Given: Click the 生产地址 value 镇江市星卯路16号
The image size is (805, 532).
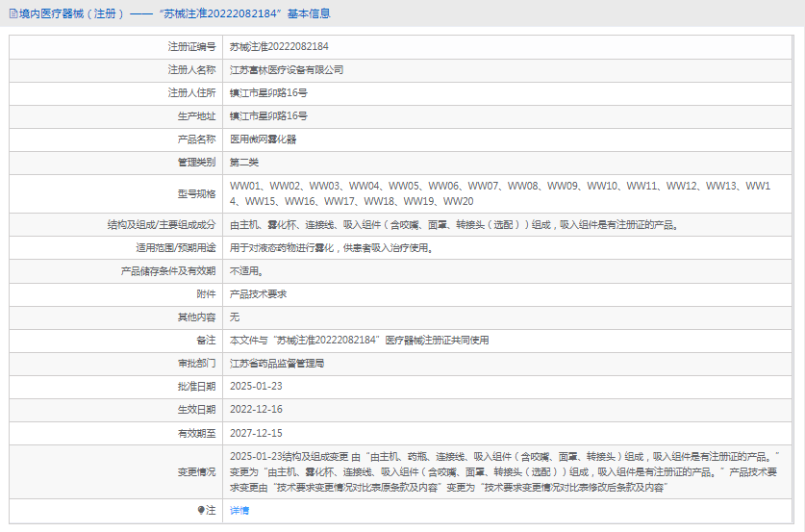Looking at the screenshot, I should coord(268,116).
